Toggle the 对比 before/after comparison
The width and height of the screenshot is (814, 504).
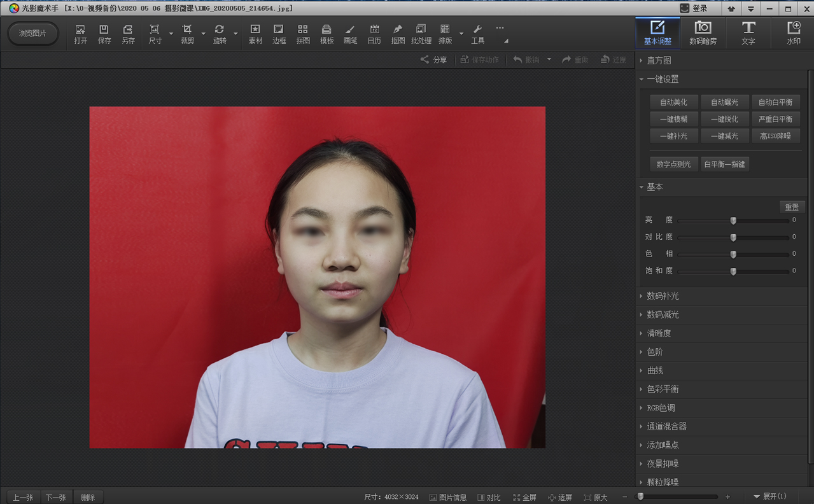[489, 497]
